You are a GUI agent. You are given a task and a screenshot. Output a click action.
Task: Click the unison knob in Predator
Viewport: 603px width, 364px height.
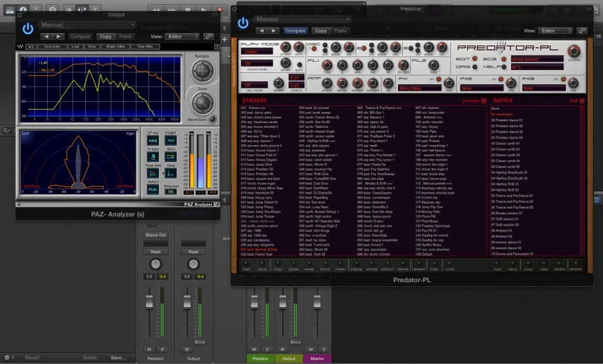[286, 47]
